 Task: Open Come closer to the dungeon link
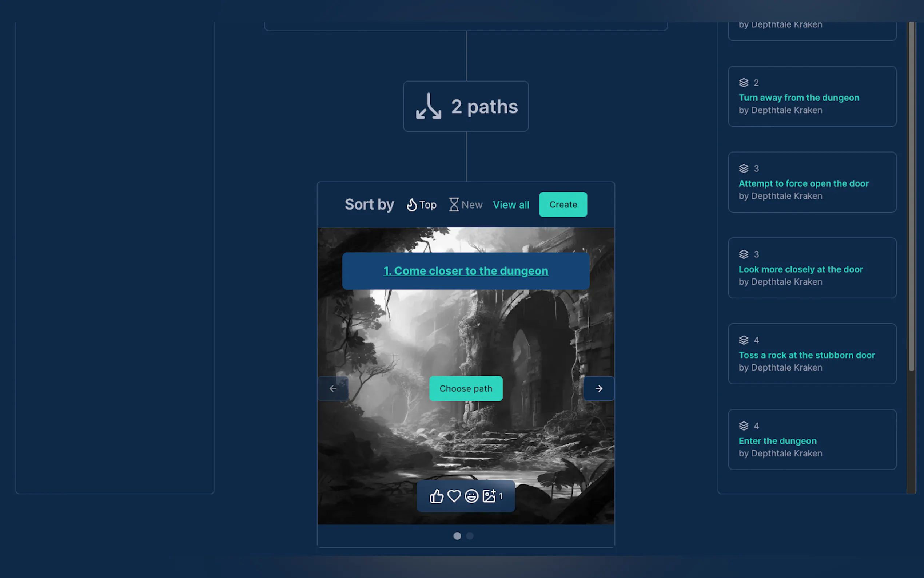466,271
